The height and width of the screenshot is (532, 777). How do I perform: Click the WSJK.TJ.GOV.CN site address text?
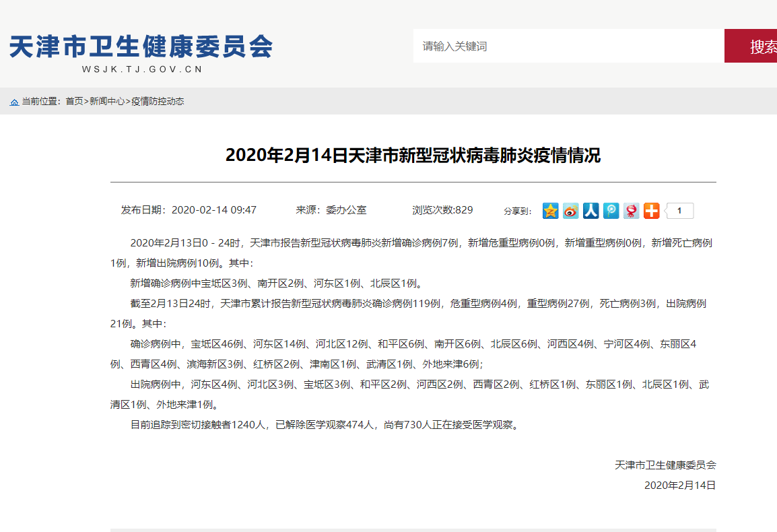click(142, 69)
